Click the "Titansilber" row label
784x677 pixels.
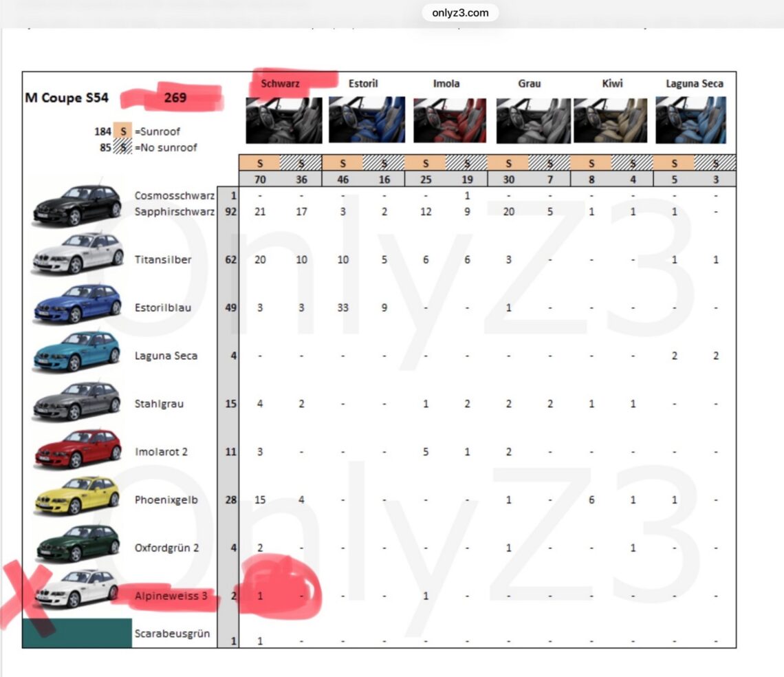pos(163,259)
